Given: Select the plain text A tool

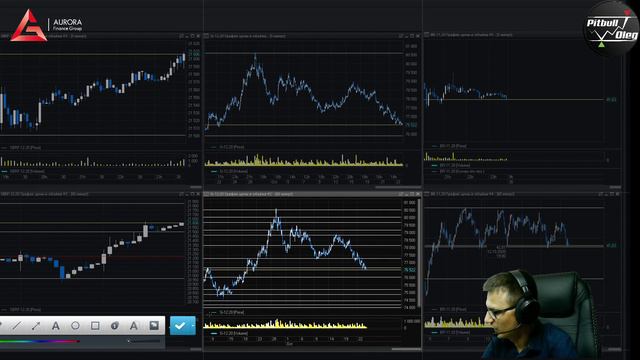Looking at the screenshot, I should click(x=56, y=325).
